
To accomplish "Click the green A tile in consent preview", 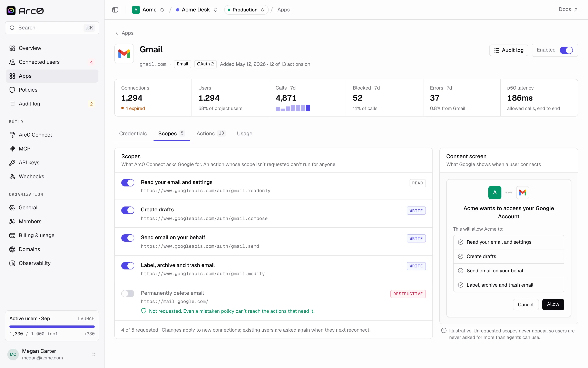I will pyautogui.click(x=495, y=193).
